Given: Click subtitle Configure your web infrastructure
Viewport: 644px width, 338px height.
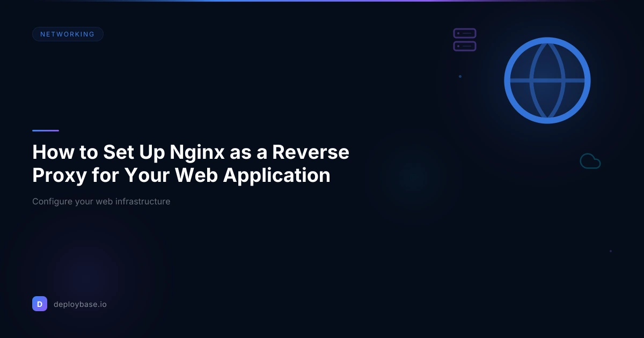Looking at the screenshot, I should pyautogui.click(x=101, y=202).
